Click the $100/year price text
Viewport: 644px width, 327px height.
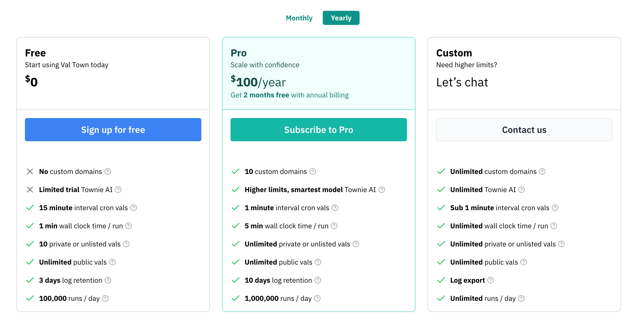[x=258, y=82]
